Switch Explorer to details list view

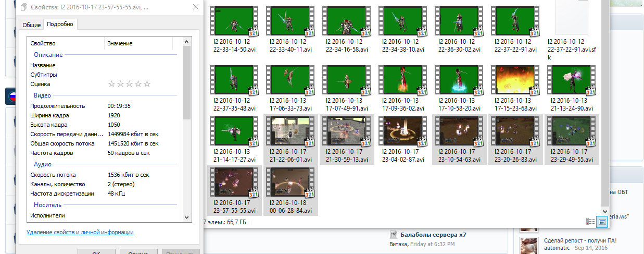[590, 222]
